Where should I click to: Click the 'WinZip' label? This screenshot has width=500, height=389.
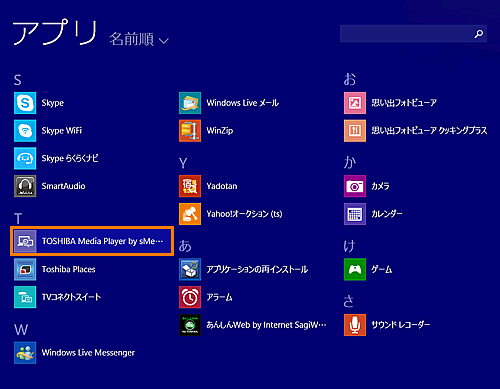click(220, 131)
